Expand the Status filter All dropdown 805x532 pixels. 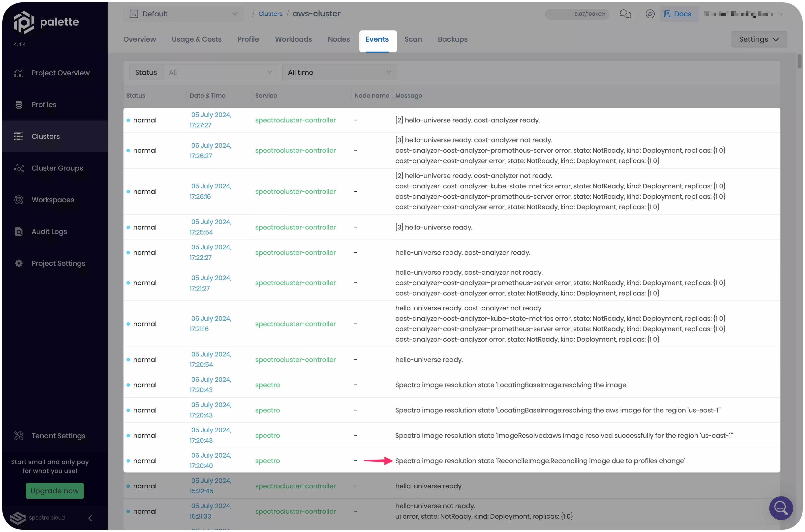pyautogui.click(x=220, y=72)
